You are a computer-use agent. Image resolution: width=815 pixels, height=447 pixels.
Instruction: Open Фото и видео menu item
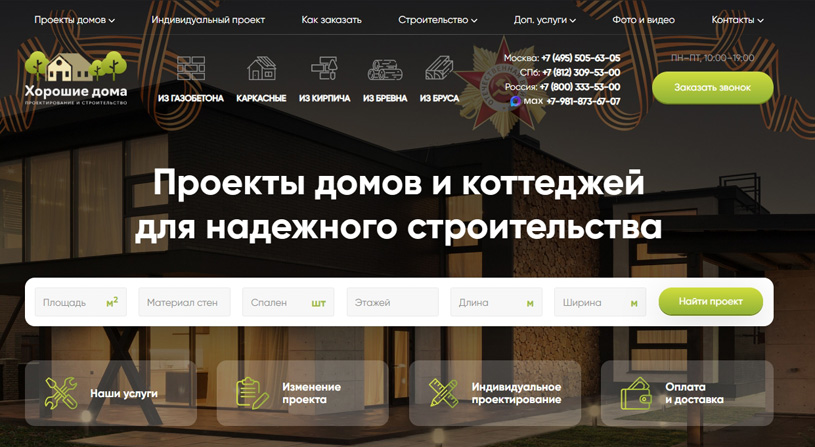643,20
